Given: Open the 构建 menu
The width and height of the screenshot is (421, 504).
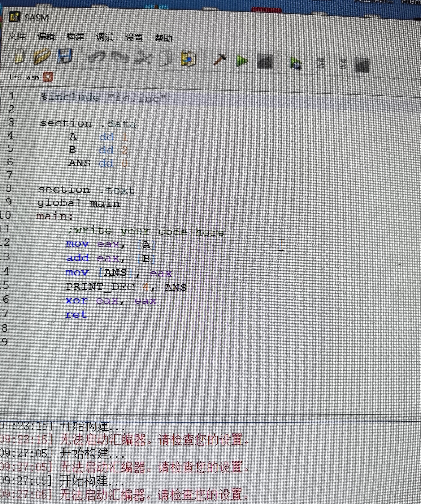Looking at the screenshot, I should (75, 37).
